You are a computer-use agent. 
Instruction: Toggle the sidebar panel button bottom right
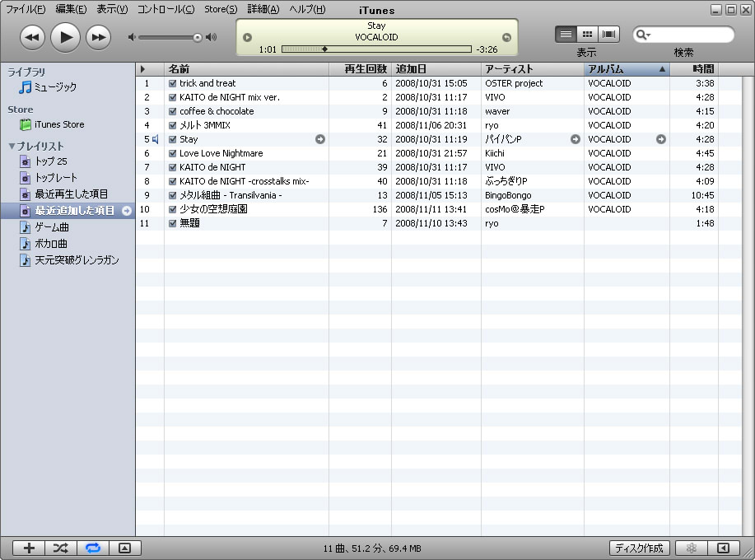723,548
